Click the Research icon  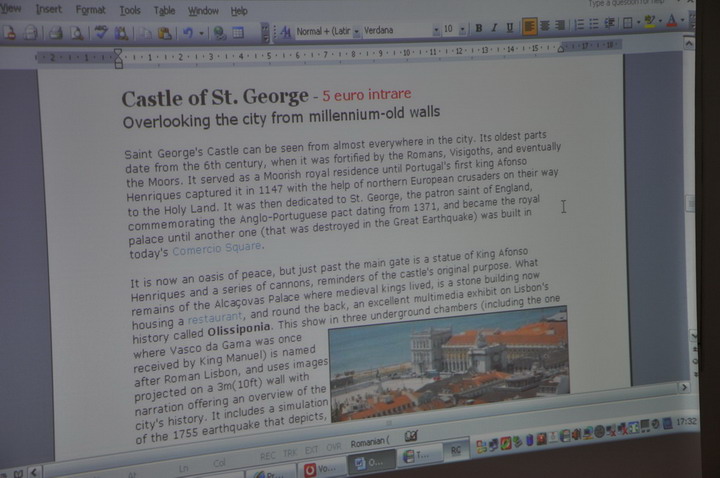coord(121,33)
